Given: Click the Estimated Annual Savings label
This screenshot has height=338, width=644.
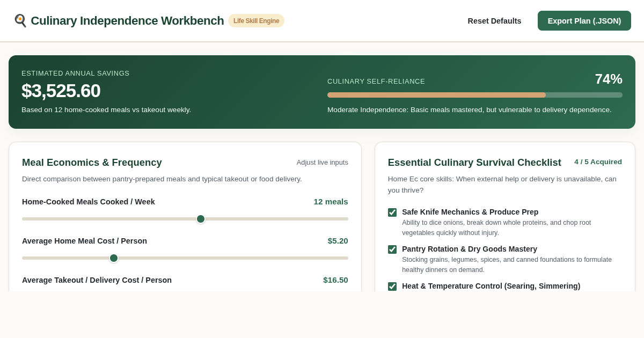Looking at the screenshot, I should [x=76, y=74].
